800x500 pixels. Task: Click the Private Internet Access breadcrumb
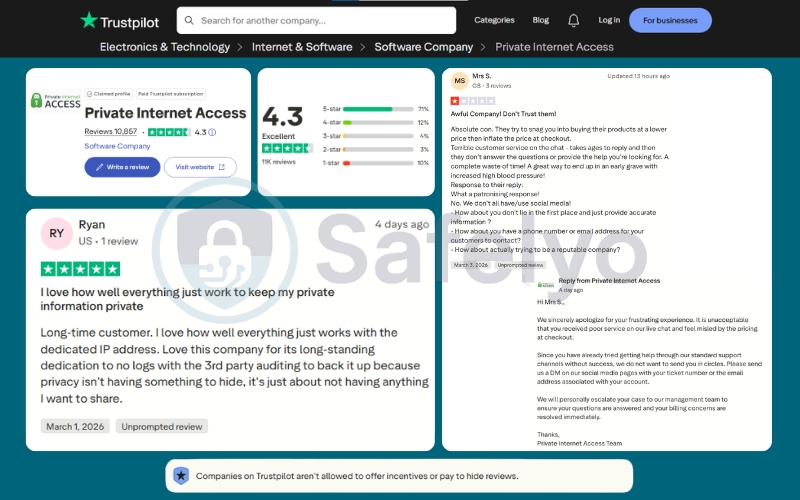pos(555,47)
